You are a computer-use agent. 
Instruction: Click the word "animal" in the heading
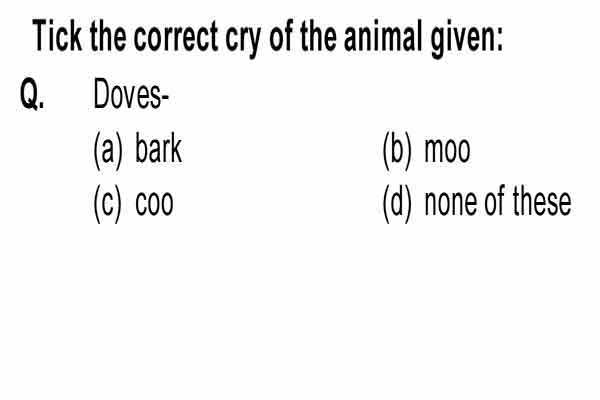(x=384, y=36)
